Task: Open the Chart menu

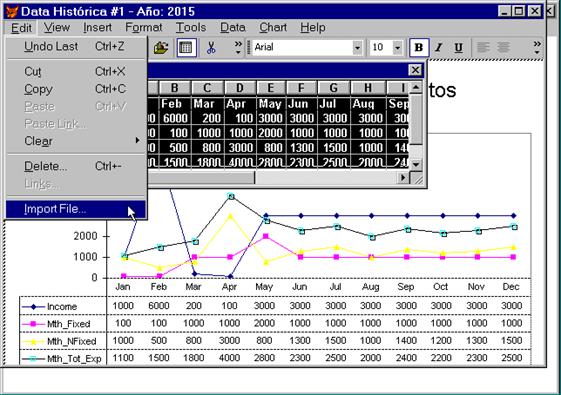Action: [273, 28]
